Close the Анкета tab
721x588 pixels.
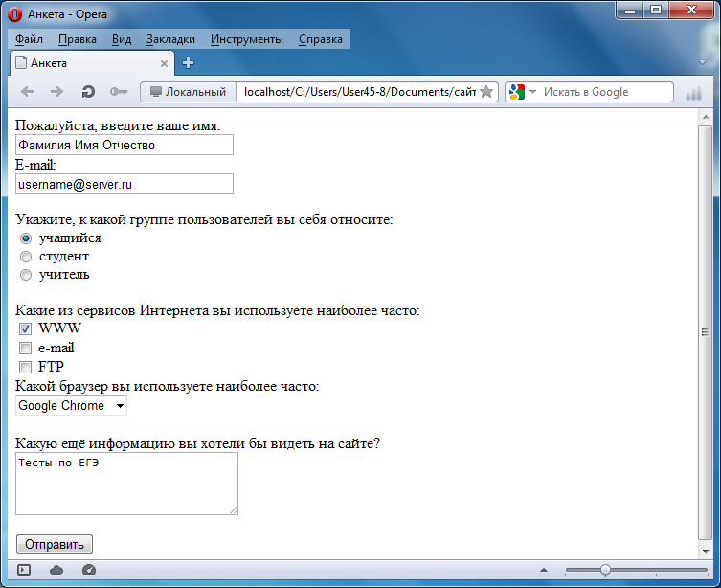click(164, 64)
